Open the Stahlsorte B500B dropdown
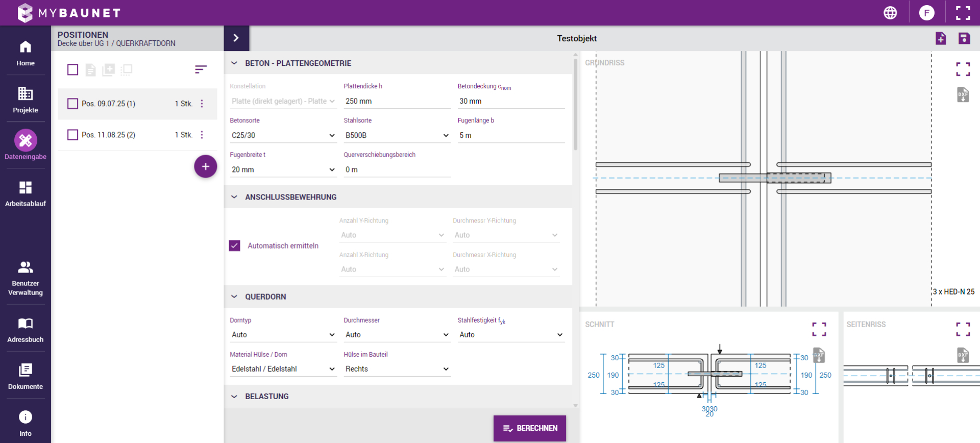The width and height of the screenshot is (980, 443). click(397, 135)
